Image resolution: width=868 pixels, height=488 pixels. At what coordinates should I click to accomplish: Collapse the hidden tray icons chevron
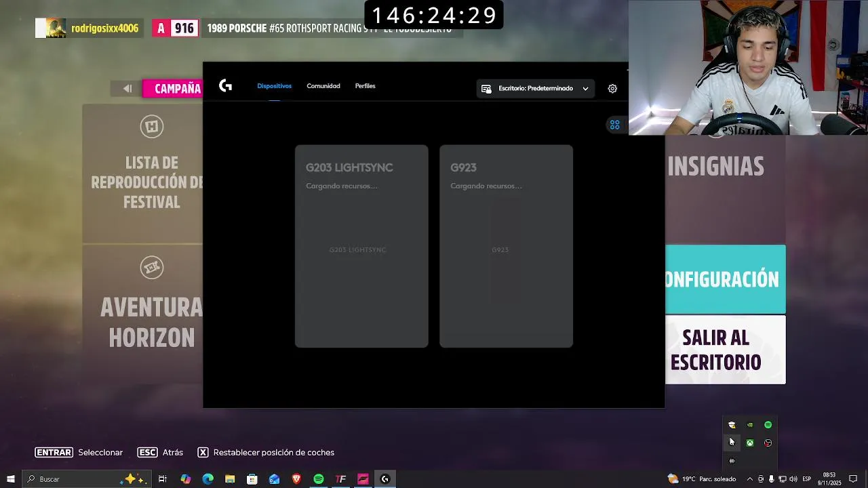749,479
